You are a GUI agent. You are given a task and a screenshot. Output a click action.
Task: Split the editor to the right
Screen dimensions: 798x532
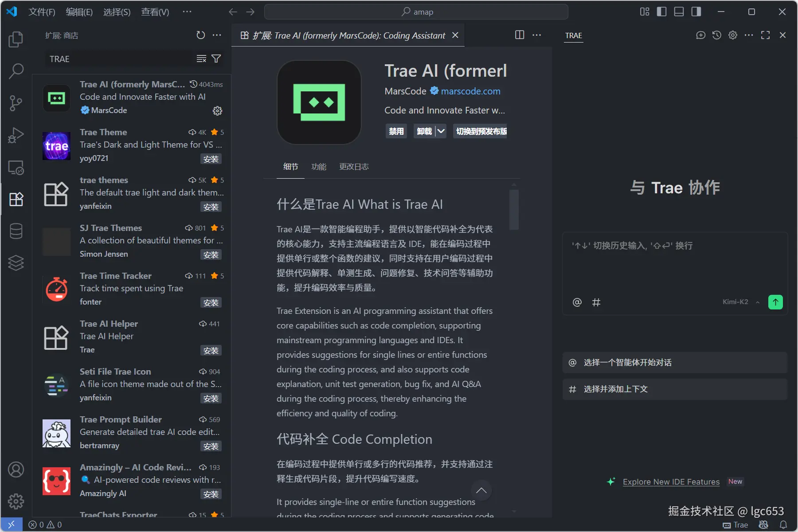520,35
